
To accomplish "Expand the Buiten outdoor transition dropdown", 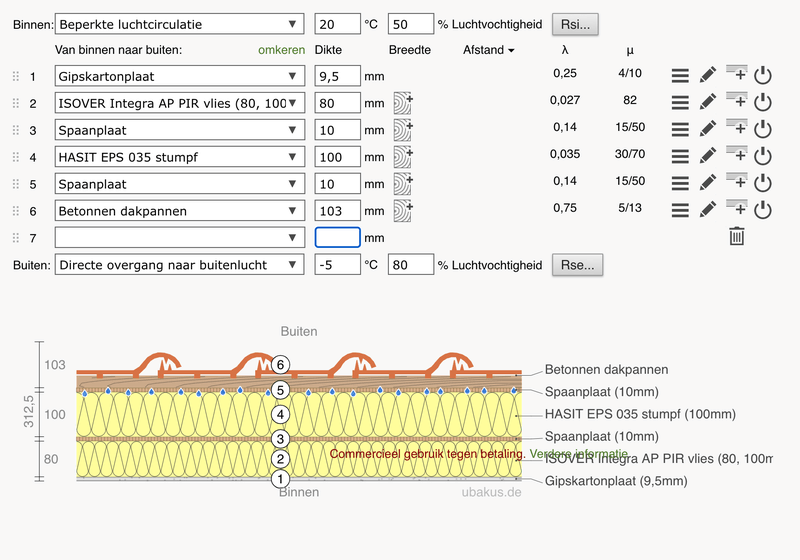I will click(x=180, y=264).
